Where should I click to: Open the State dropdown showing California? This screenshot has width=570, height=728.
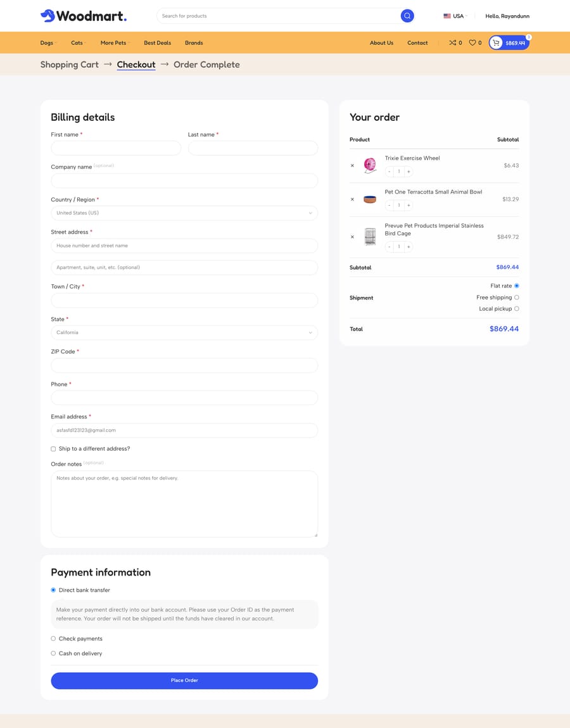click(x=184, y=332)
